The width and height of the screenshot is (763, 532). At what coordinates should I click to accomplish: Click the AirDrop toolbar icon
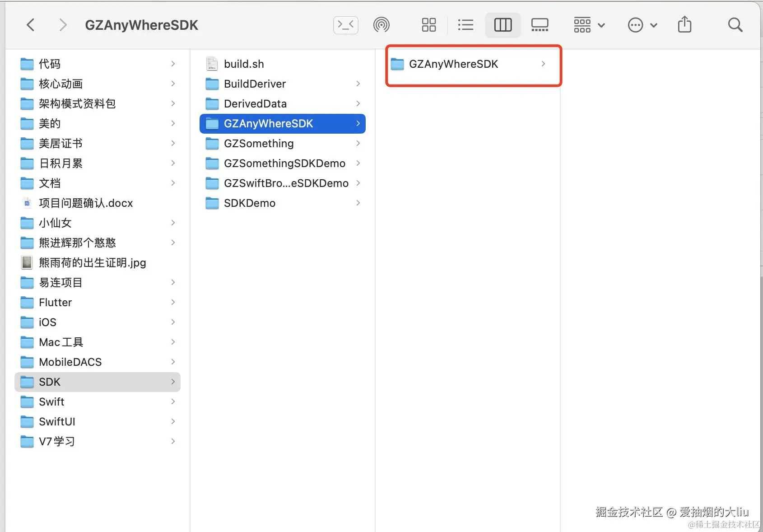pos(381,25)
